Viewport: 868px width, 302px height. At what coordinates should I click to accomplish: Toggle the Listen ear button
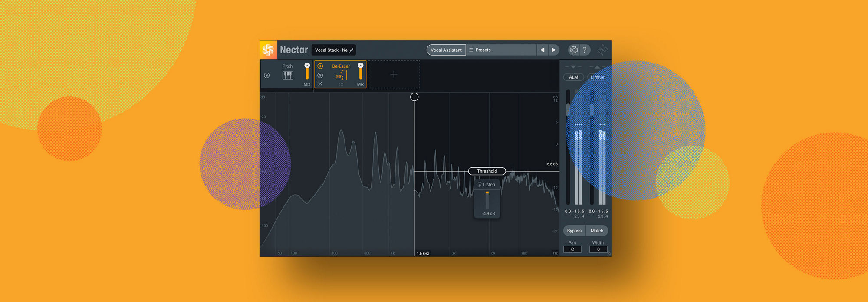click(x=487, y=185)
